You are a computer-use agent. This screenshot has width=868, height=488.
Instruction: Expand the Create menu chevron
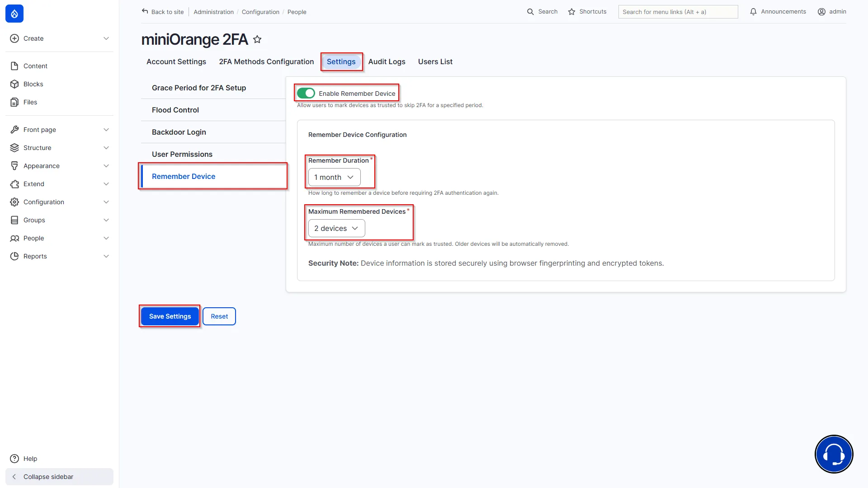[106, 38]
